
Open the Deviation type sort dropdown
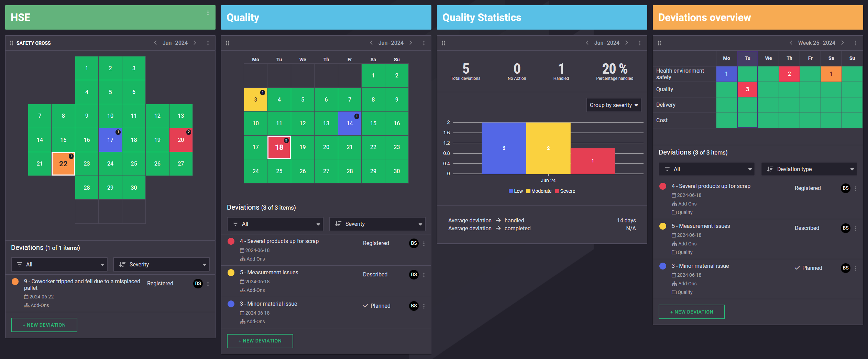809,169
